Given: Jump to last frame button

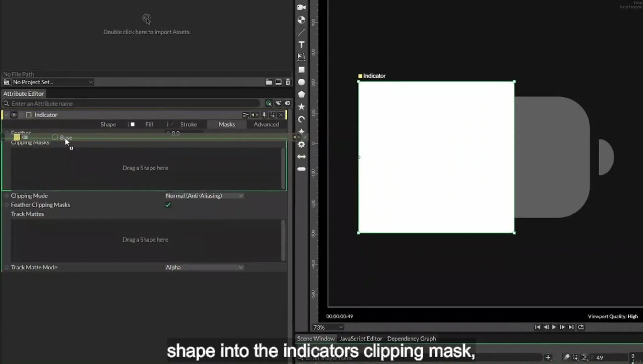Looking at the screenshot, I should click(571, 327).
